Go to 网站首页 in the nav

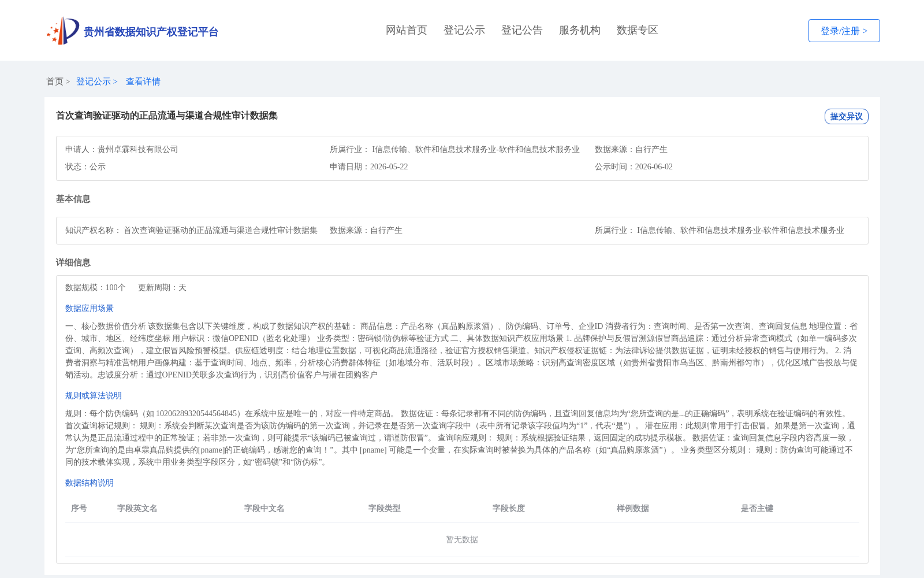coord(407,30)
